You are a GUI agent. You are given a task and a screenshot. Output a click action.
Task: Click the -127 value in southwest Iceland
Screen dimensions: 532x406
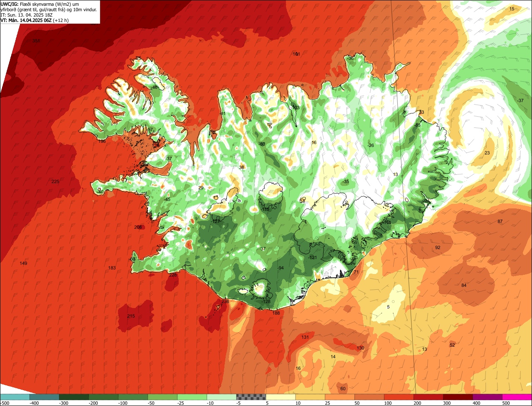pos(215,221)
